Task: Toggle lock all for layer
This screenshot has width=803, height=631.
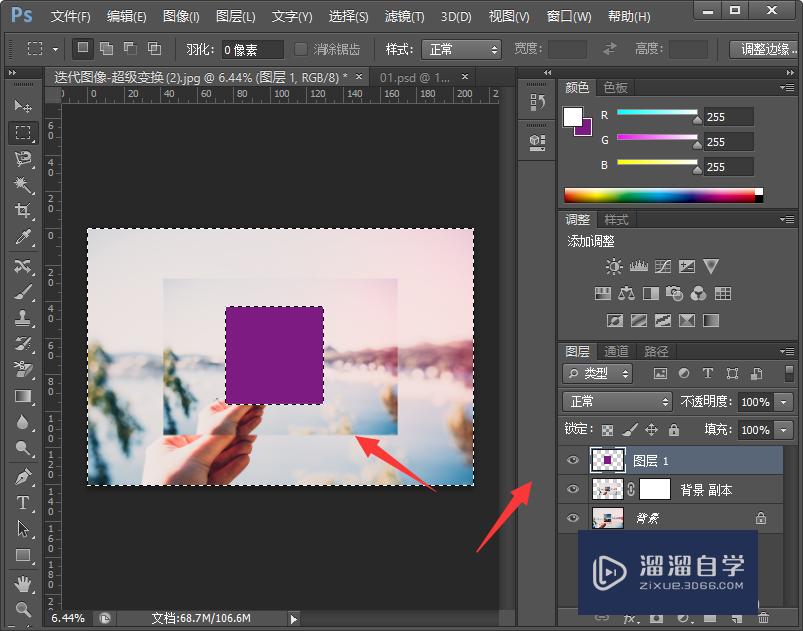Action: (674, 430)
